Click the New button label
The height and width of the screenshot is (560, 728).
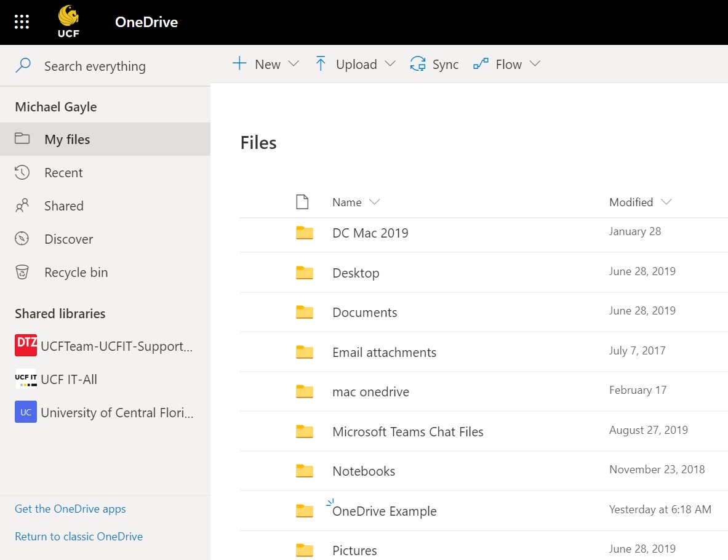click(x=268, y=64)
